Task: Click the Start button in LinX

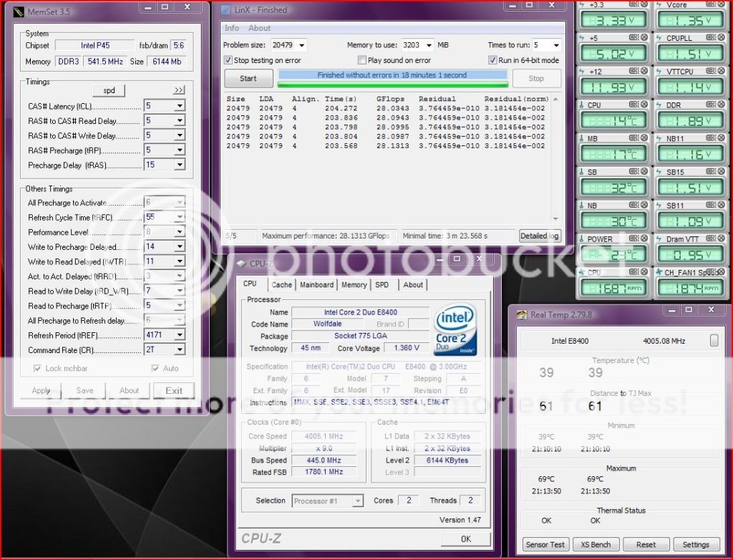Action: 248,79
